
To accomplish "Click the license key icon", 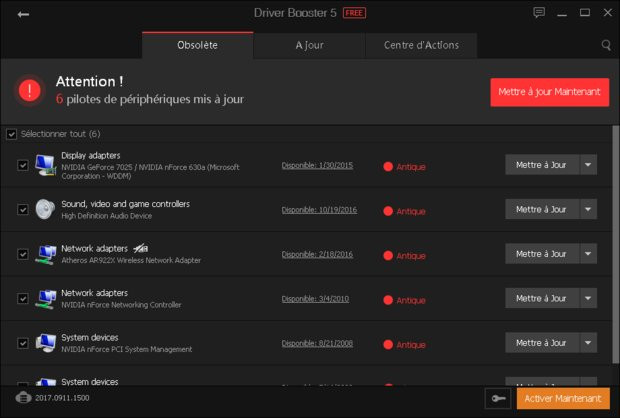I will (497, 398).
